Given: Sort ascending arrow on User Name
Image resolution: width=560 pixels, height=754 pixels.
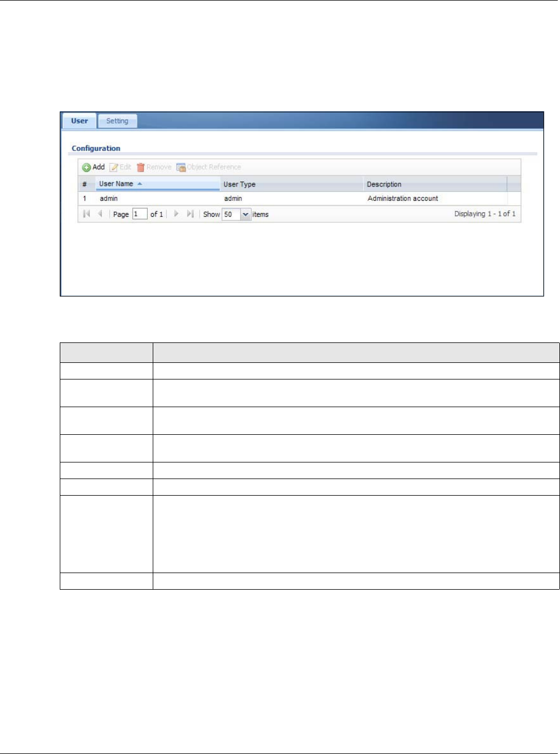Looking at the screenshot, I should pyautogui.click(x=140, y=184).
